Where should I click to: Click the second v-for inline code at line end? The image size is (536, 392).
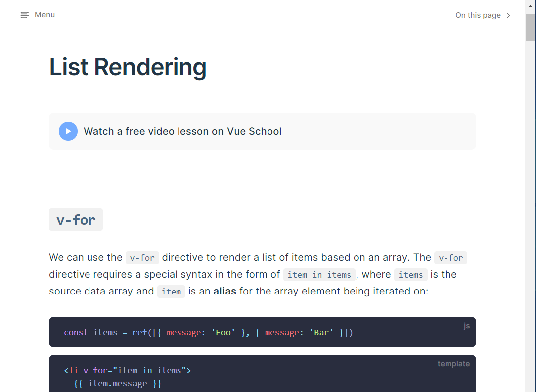[x=450, y=258]
